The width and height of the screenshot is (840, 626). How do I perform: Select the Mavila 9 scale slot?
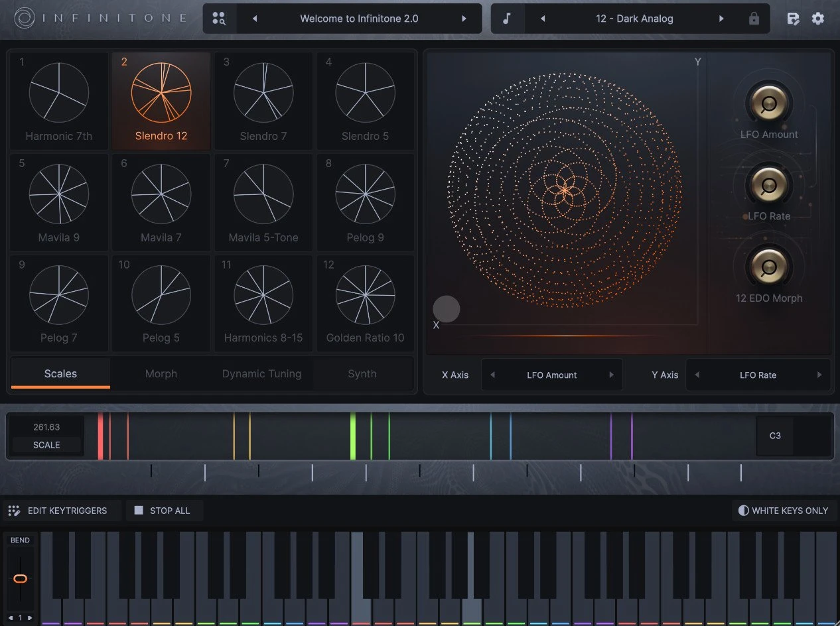click(59, 202)
